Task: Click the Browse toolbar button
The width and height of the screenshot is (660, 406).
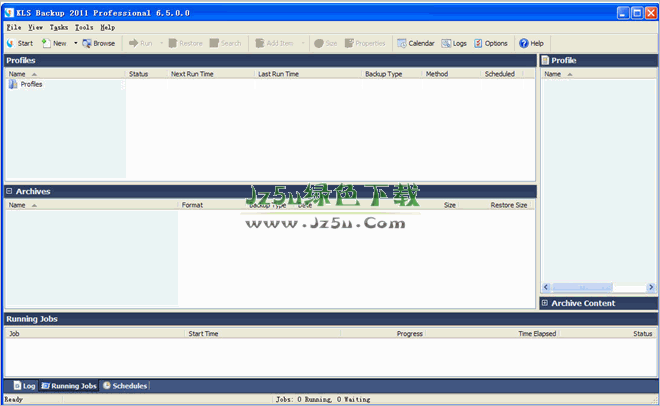Action: (x=99, y=43)
